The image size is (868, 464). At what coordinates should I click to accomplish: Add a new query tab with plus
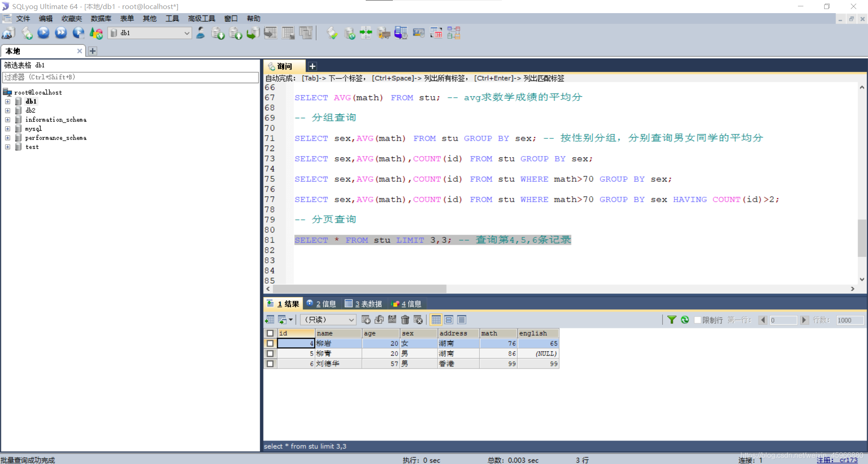click(312, 66)
